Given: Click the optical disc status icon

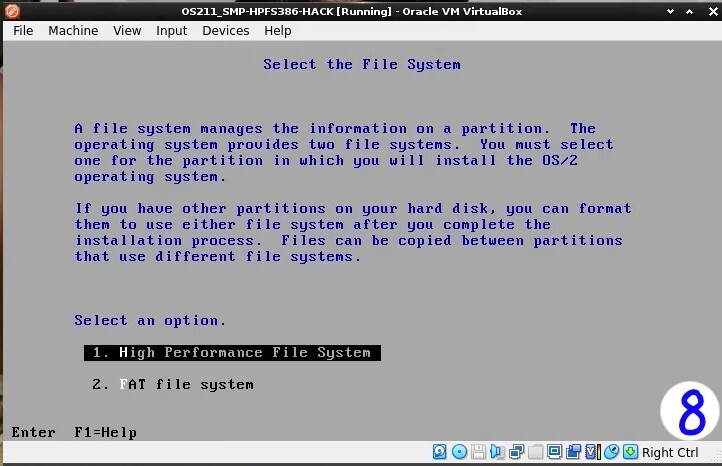Looking at the screenshot, I should point(459,452).
